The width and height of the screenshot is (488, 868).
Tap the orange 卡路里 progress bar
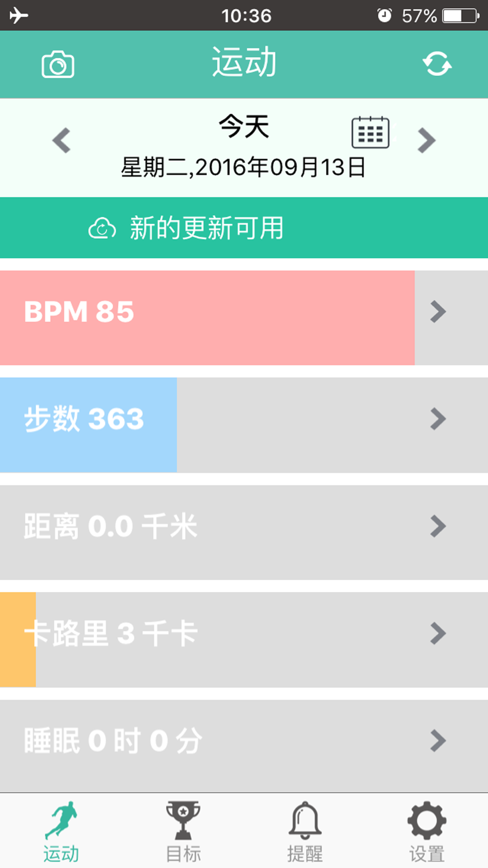(18, 640)
